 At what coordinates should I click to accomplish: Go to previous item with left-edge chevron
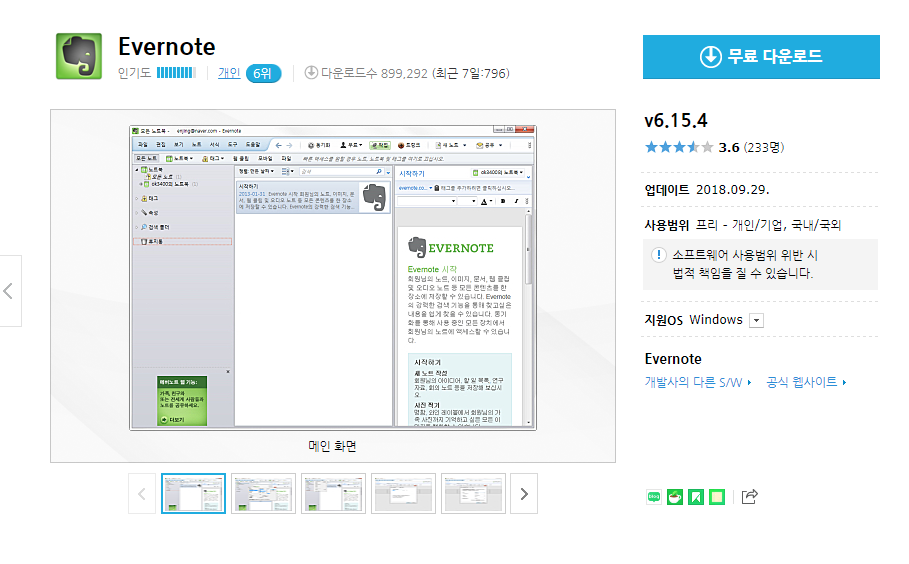click(9, 290)
